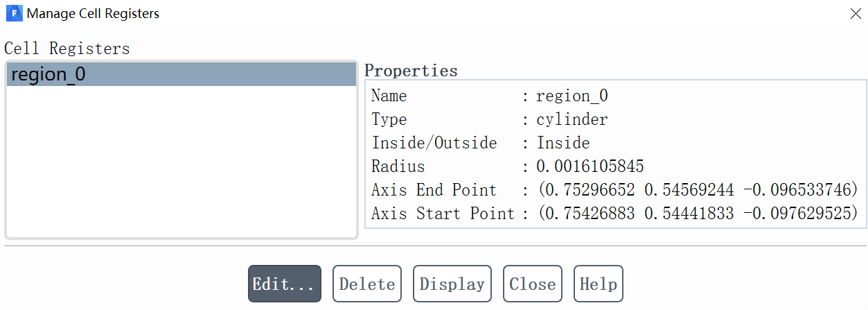Click the Fluent application icon in title bar
This screenshot has width=868, height=310.
[x=14, y=13]
